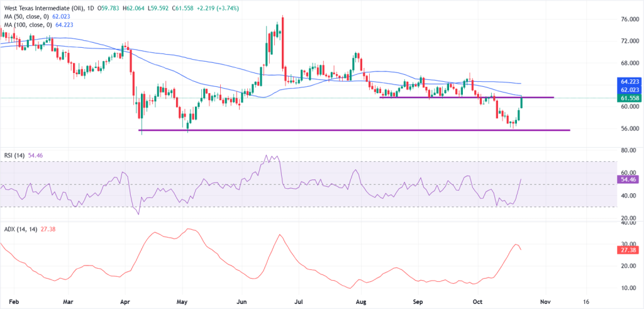Click the red 27.38 ADX value tag

coord(630,250)
